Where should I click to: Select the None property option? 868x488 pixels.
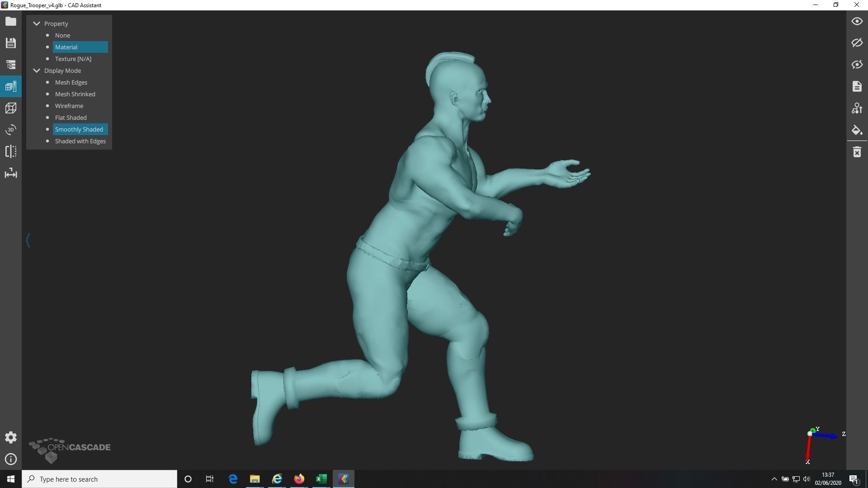pos(62,35)
